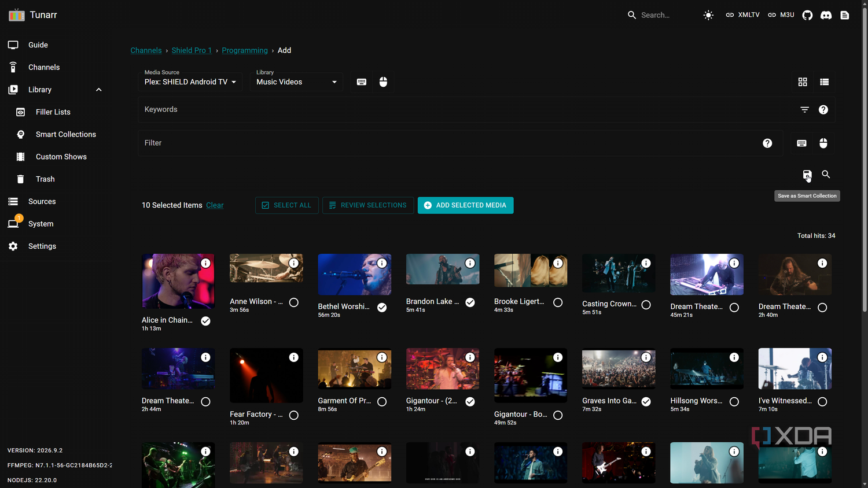Click the keyboard icon next to Filter
The image size is (868, 488).
(801, 143)
